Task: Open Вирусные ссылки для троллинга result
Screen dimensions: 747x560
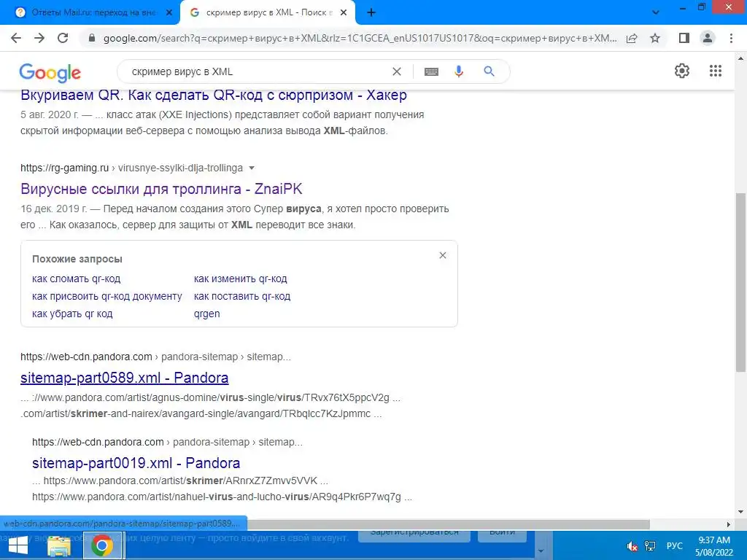Action: click(161, 189)
